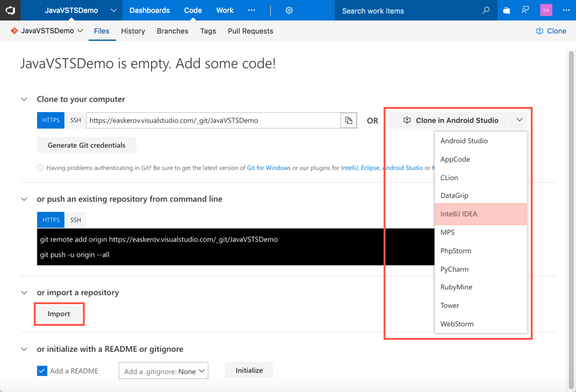Copy the HTTPS clone URL to clipboard

click(x=348, y=120)
